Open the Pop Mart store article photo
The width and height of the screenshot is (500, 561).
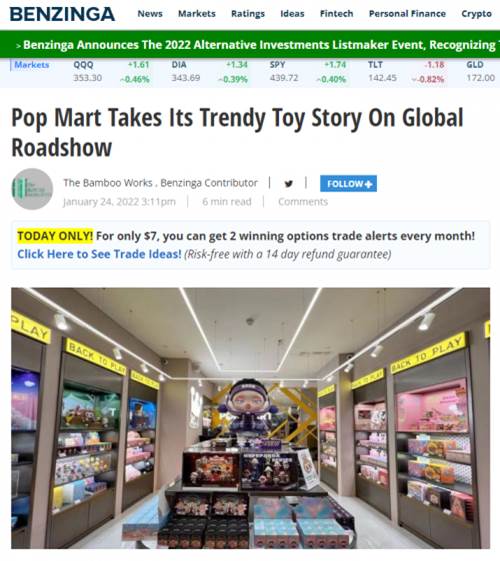[x=250, y=418]
